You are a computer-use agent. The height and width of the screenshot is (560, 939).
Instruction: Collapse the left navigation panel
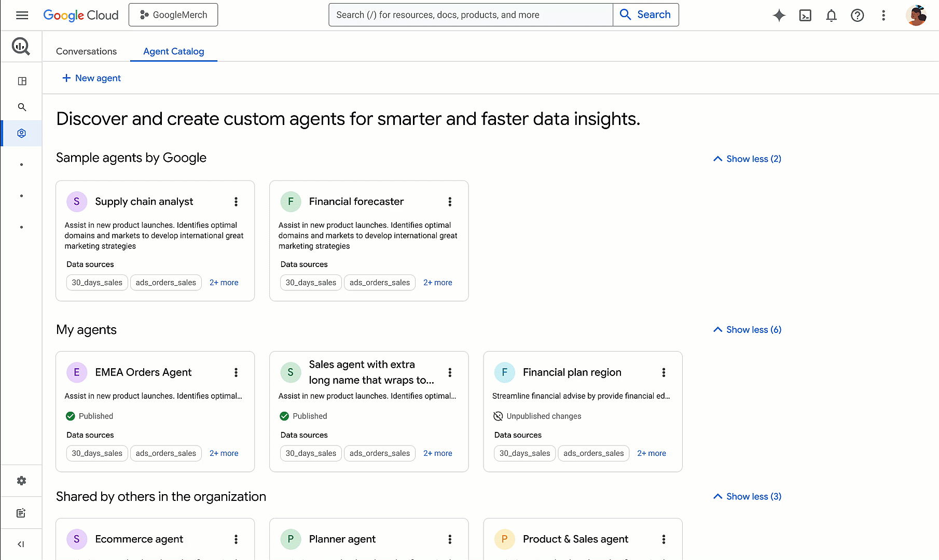click(x=22, y=544)
